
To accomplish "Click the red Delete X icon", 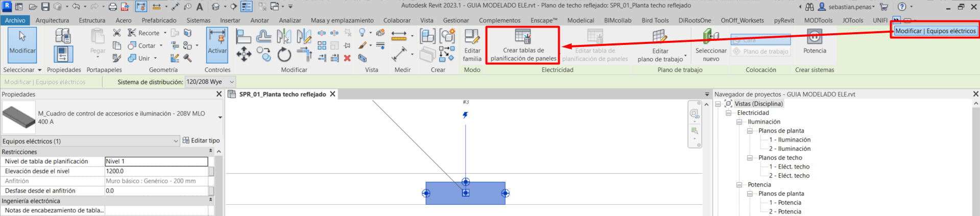I will [x=347, y=58].
